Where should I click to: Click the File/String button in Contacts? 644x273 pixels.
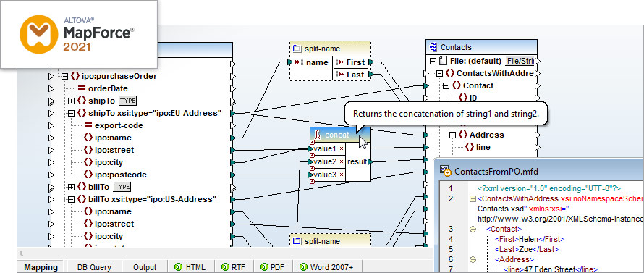tap(521, 62)
